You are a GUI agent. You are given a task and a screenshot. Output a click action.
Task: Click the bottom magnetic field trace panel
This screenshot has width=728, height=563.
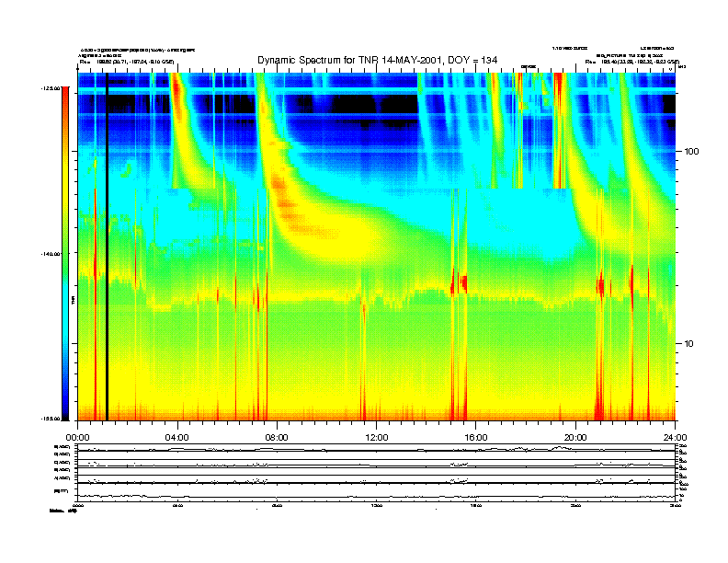click(377, 492)
